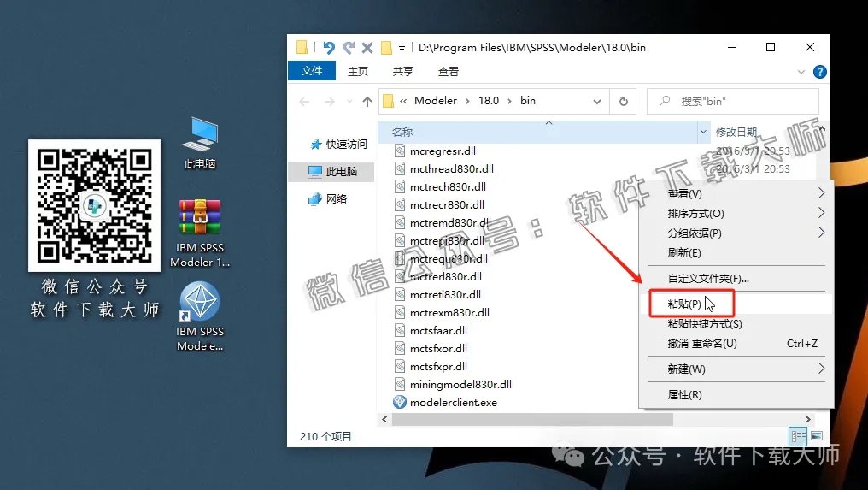Sort by the 修改日期 column header

(736, 132)
